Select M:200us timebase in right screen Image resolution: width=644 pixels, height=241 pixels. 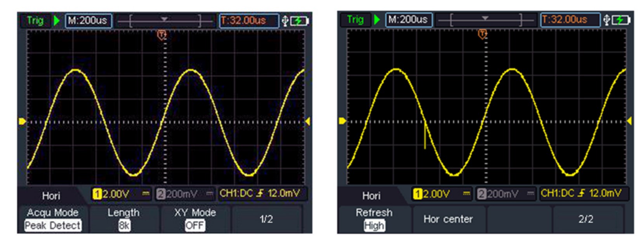point(409,20)
